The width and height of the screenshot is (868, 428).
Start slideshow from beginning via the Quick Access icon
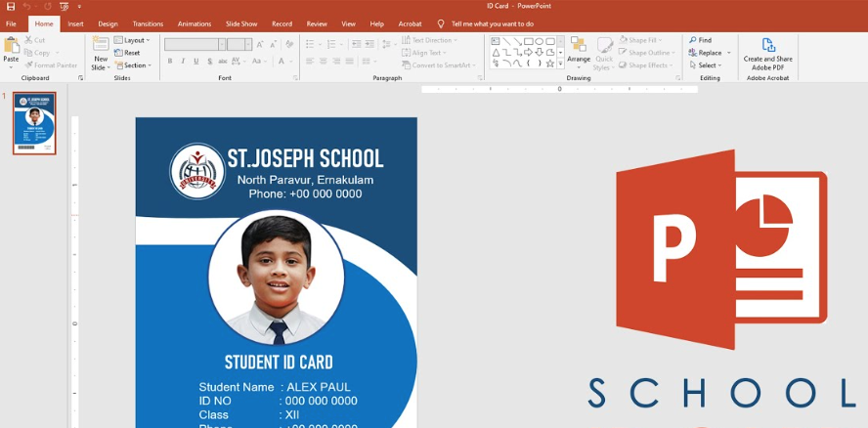click(x=64, y=6)
